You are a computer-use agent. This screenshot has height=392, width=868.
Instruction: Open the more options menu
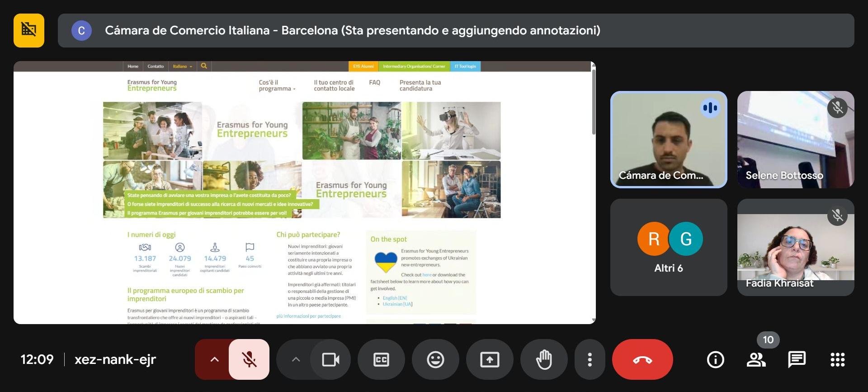pyautogui.click(x=590, y=359)
